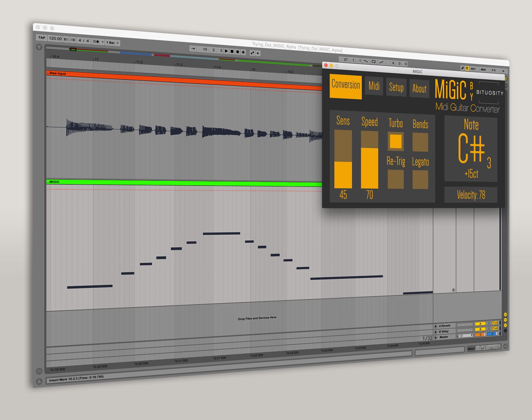Screen dimensions: 532x420
Task: Click the orange Master volume slider
Action: point(480,334)
